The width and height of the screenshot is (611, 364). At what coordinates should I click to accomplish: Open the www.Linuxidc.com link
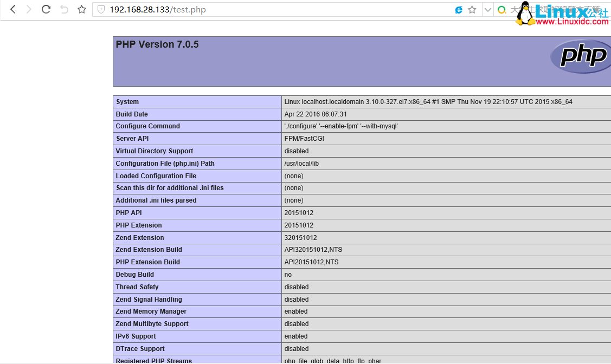pos(571,21)
